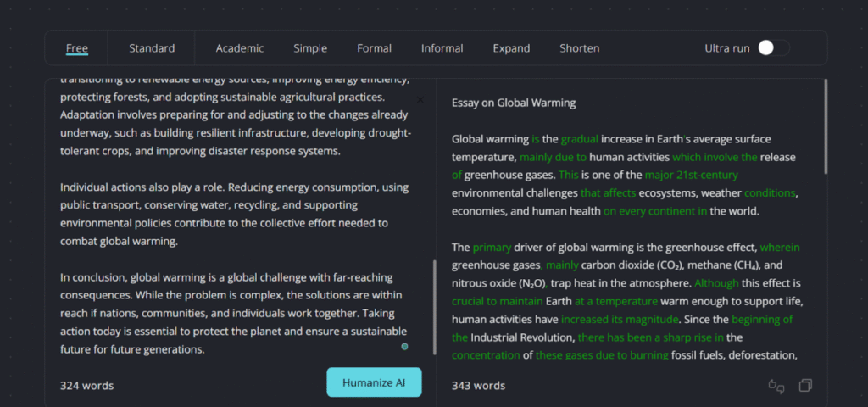The width and height of the screenshot is (868, 407).
Task: Click the copy output text icon
Action: pos(805,386)
